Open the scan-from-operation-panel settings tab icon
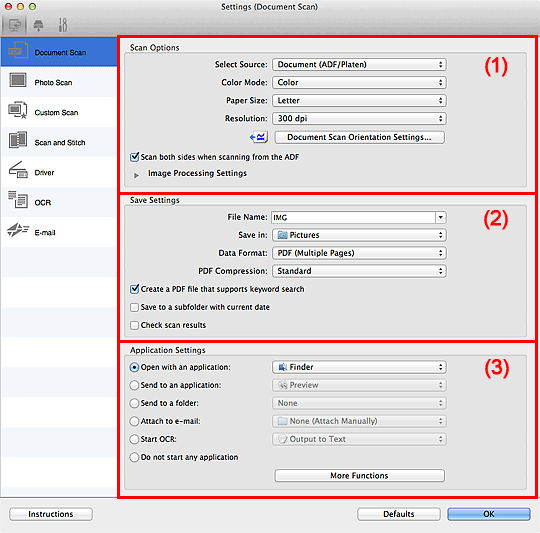 click(38, 25)
